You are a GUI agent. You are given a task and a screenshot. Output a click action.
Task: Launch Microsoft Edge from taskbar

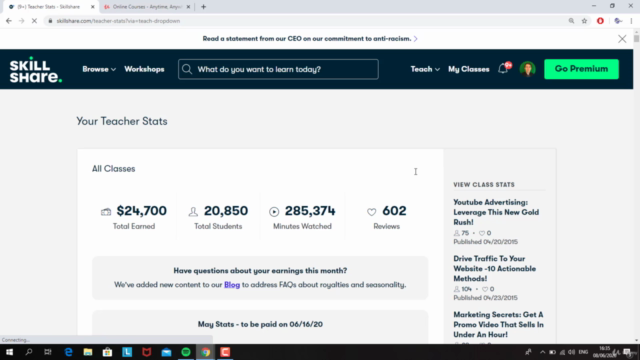pyautogui.click(x=68, y=352)
